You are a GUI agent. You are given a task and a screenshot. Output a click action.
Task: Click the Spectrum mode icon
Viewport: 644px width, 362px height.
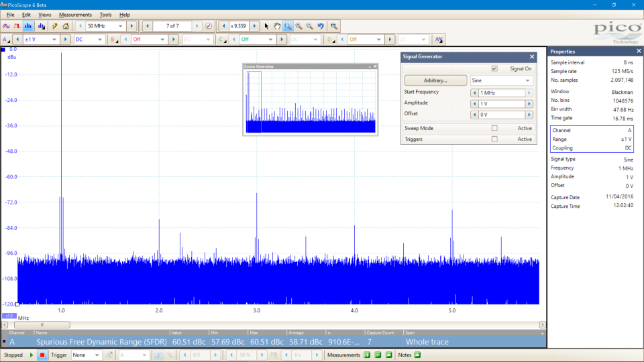pyautogui.click(x=29, y=26)
